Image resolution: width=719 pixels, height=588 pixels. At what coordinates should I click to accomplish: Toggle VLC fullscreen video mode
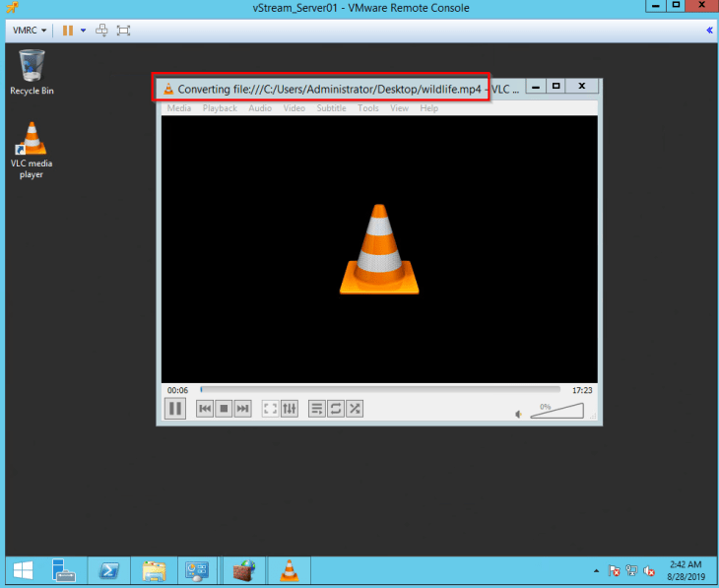tap(271, 408)
